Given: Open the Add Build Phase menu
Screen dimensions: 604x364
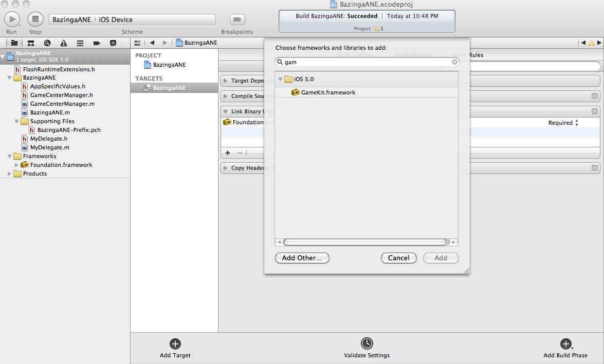Looking at the screenshot, I should point(565,344).
